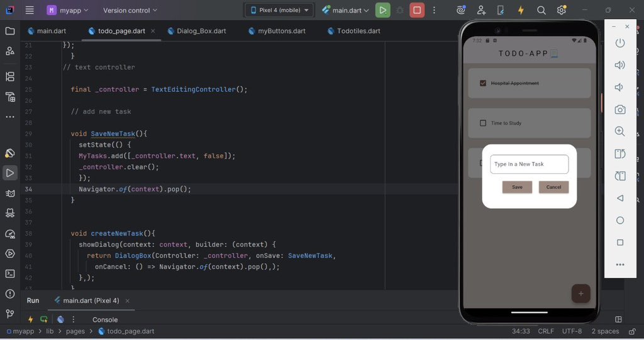Open main.dart run configuration dropdown
Image resolution: width=644 pixels, height=340 pixels.
click(346, 10)
